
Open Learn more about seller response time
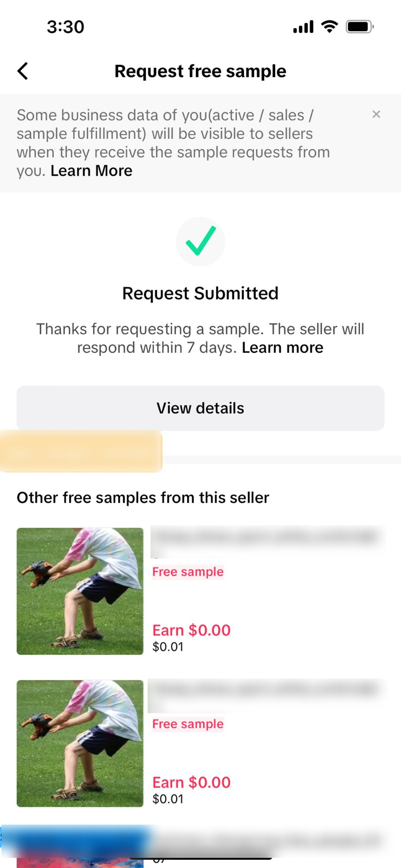(283, 348)
